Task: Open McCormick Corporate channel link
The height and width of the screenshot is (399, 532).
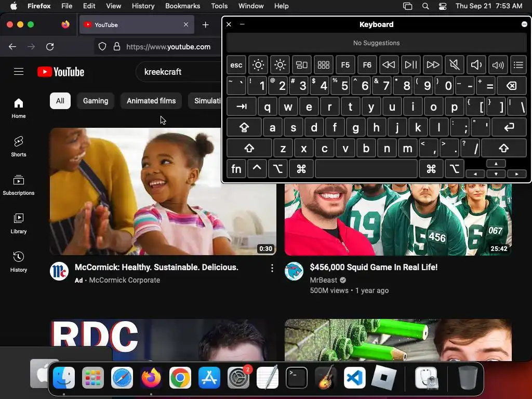Action: (x=125, y=280)
